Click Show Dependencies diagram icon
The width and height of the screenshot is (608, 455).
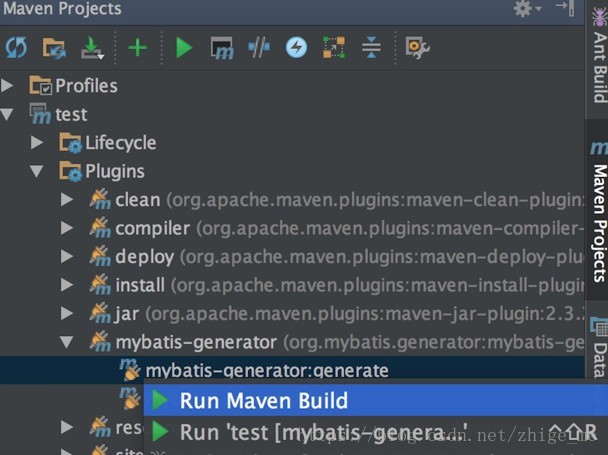pos(334,48)
